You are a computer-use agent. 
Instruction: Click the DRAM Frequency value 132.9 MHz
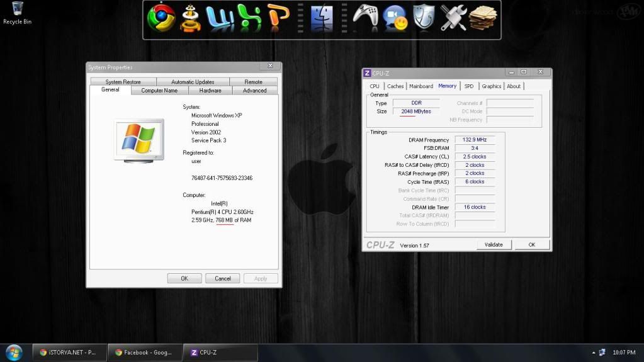click(x=475, y=140)
